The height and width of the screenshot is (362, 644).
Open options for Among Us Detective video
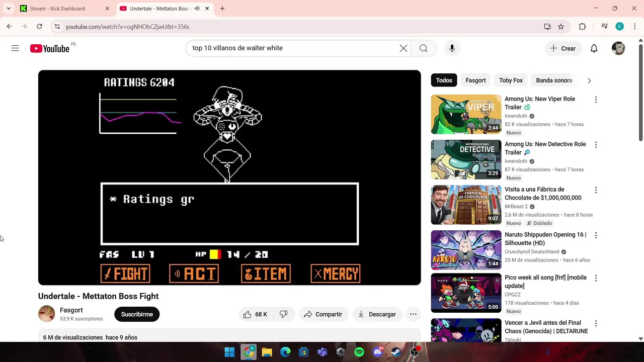(596, 145)
